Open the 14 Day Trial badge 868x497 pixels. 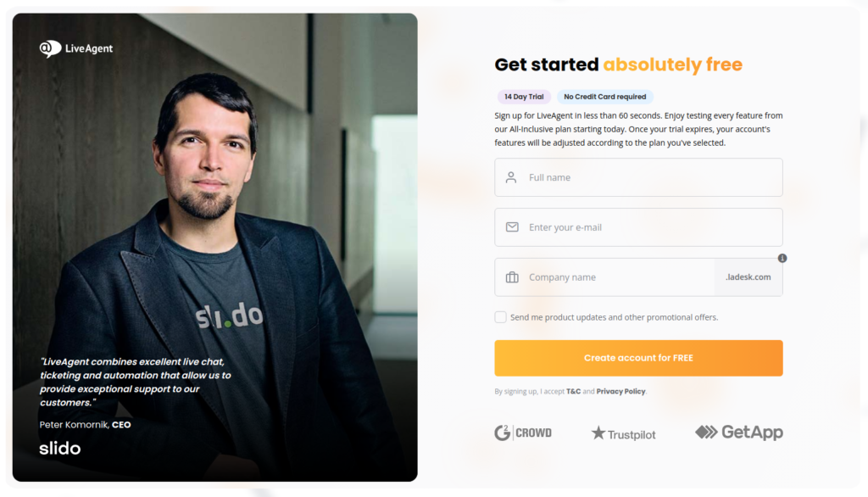tap(523, 97)
